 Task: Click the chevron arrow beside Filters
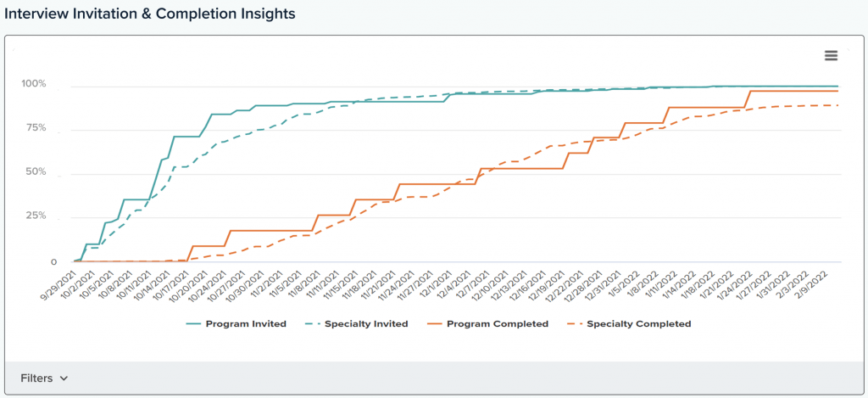(64, 378)
